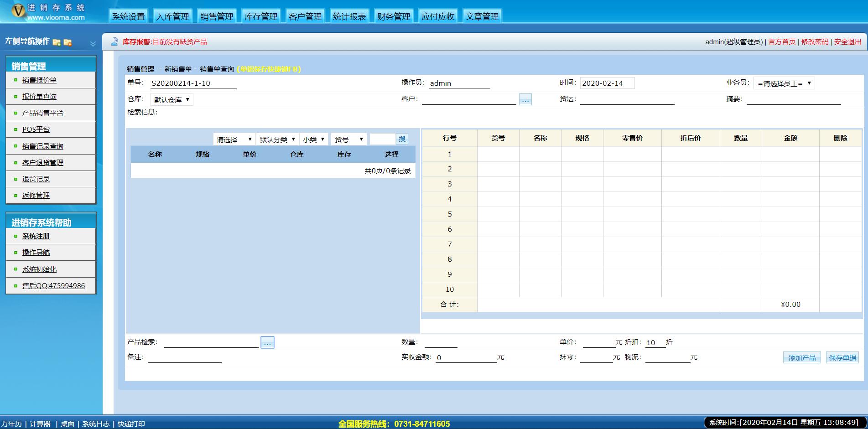Click the 实收金额 input field
The image size is (868, 429).
point(466,357)
